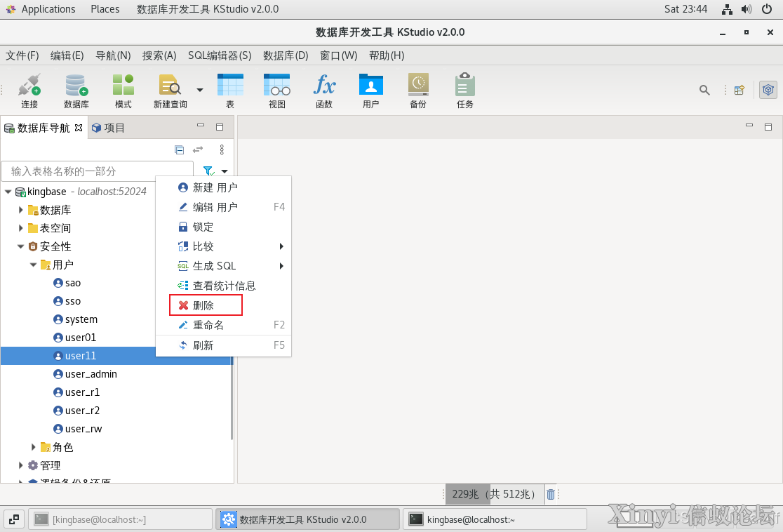Open filter dropdown arrow beside funnel

click(225, 171)
